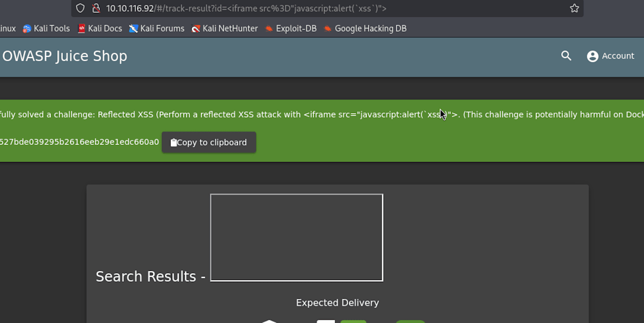The width and height of the screenshot is (644, 323).
Task: Open the Exploit-DB bookmark
Action: [x=291, y=28]
